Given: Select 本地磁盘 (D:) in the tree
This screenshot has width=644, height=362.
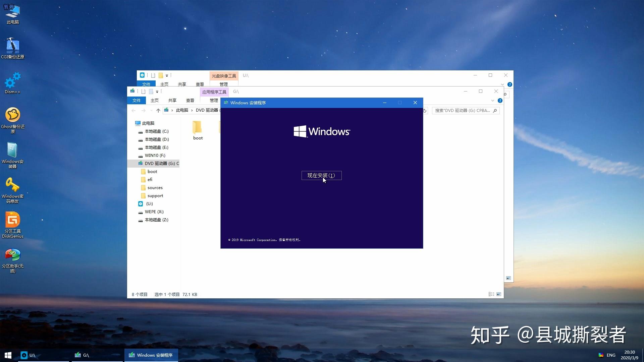Looking at the screenshot, I should [157, 139].
